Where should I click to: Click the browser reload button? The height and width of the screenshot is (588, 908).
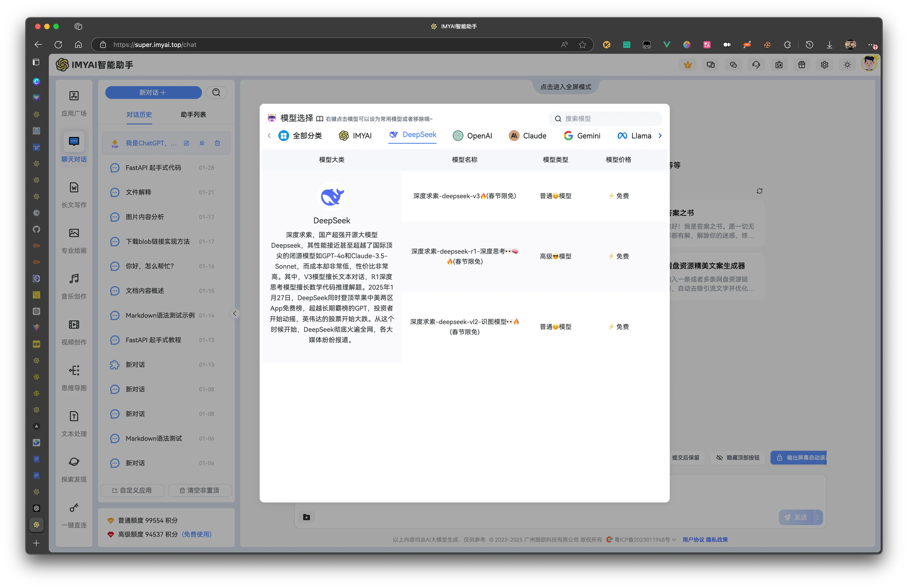point(58,45)
